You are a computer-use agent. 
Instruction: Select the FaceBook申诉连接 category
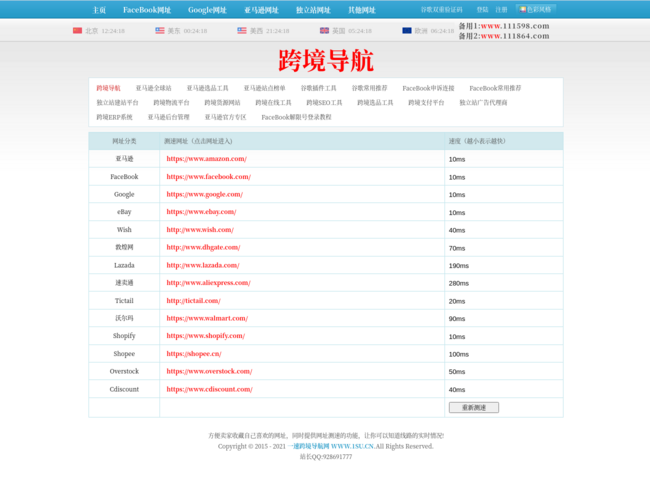[x=428, y=88]
